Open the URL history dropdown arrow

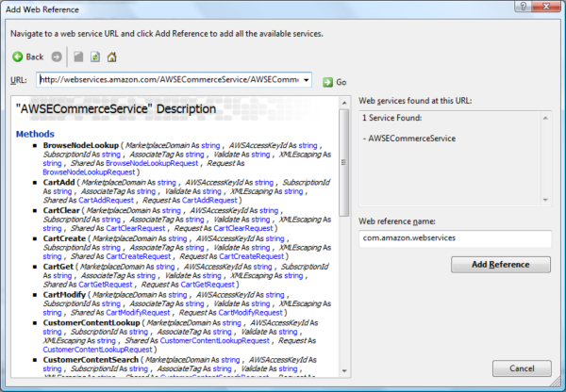click(306, 80)
